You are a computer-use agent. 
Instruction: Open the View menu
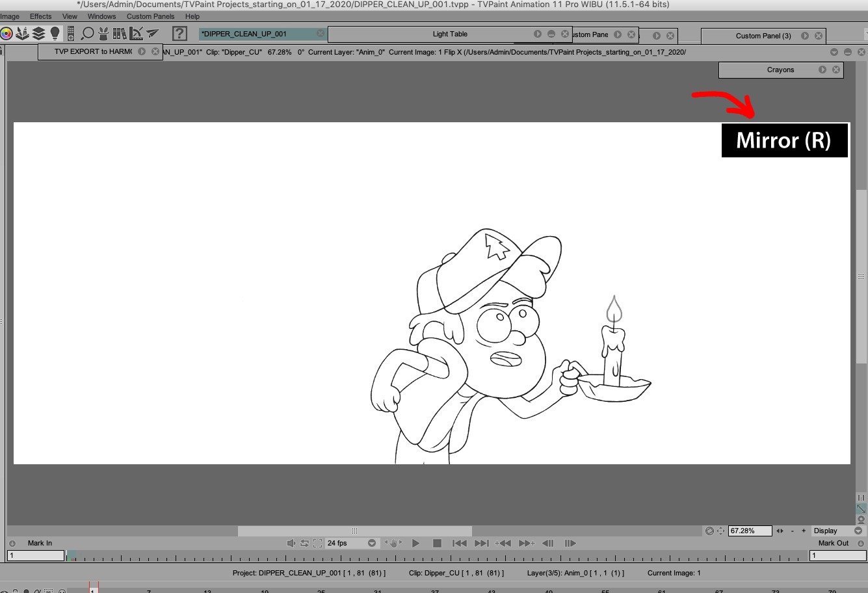click(x=70, y=16)
